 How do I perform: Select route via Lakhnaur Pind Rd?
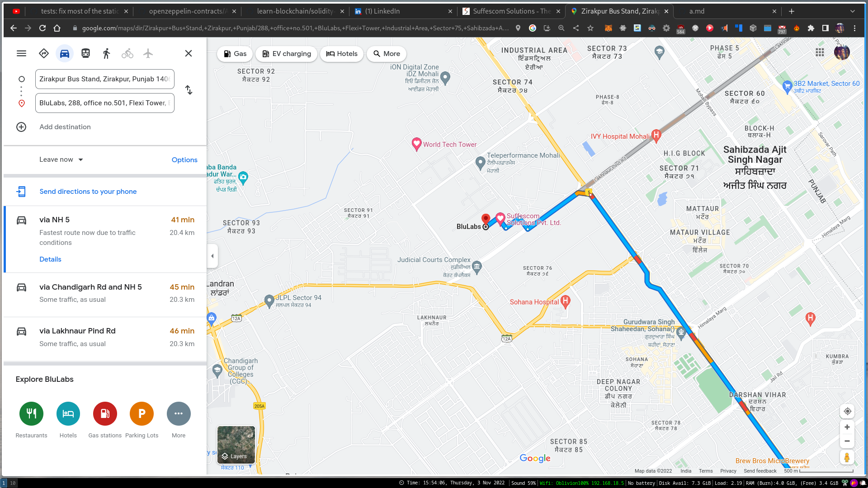pos(105,339)
